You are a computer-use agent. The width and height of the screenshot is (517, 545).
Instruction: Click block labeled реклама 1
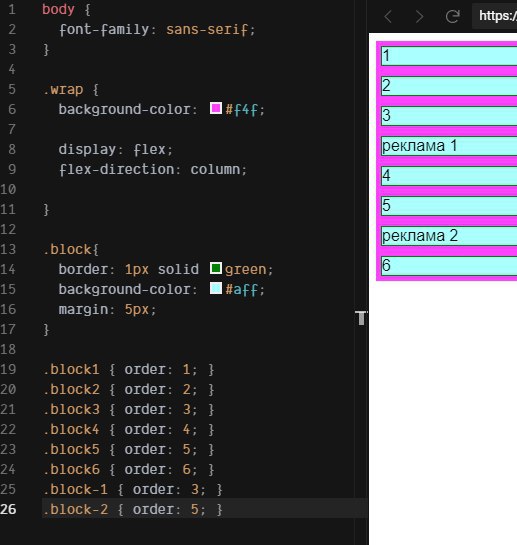click(449, 146)
